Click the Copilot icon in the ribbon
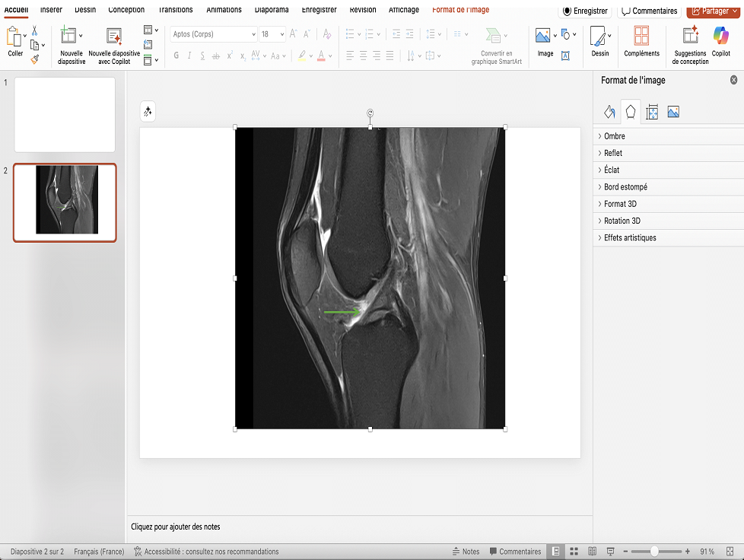744x560 pixels. click(x=720, y=37)
